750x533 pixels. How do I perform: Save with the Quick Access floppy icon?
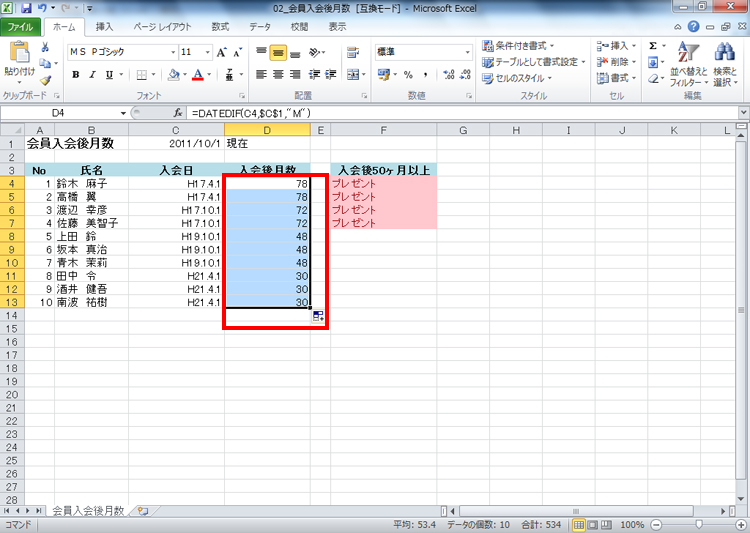click(x=26, y=8)
